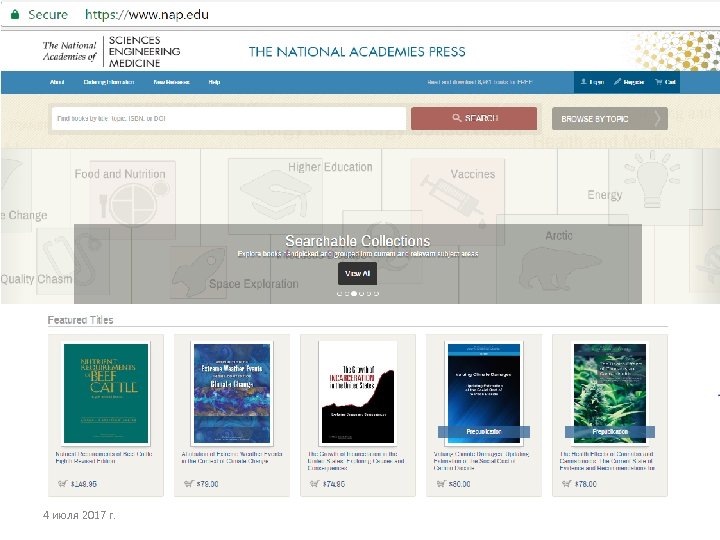The width and height of the screenshot is (720, 540).
Task: Select the nap.edu address bar URL
Action: click(x=147, y=14)
